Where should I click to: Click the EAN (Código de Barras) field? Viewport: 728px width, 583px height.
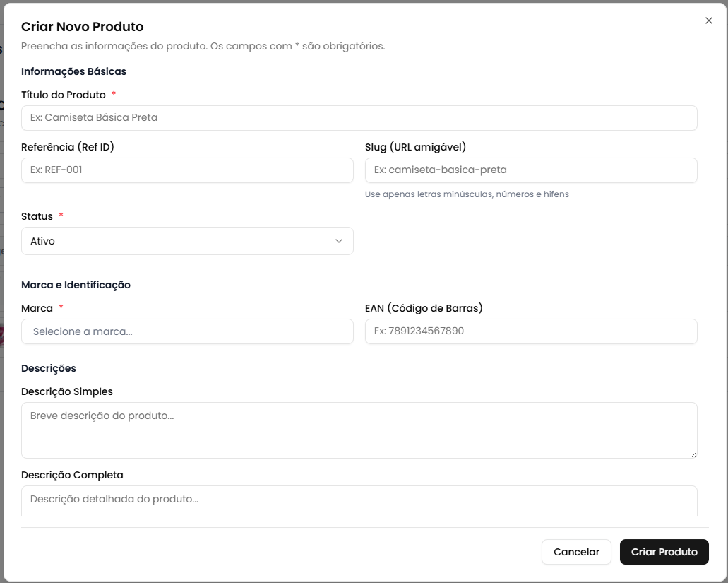[530, 331]
